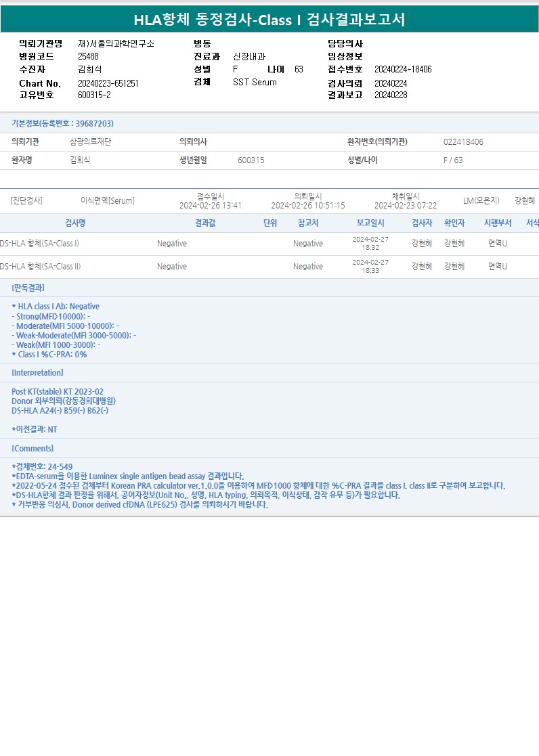Click the 이전결과: NT line

(35, 429)
